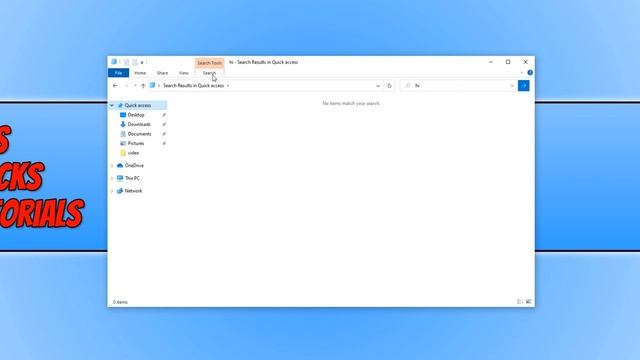
Task: Select Quick access in navigation pane
Action: click(x=138, y=105)
